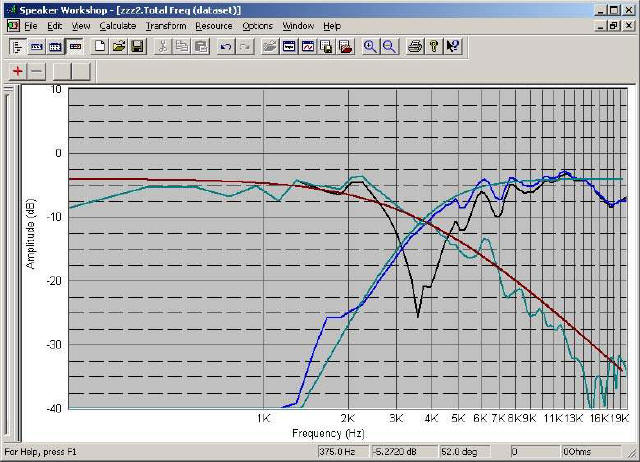Toggle the fourth pressed view-mode toolbar button

point(74,46)
